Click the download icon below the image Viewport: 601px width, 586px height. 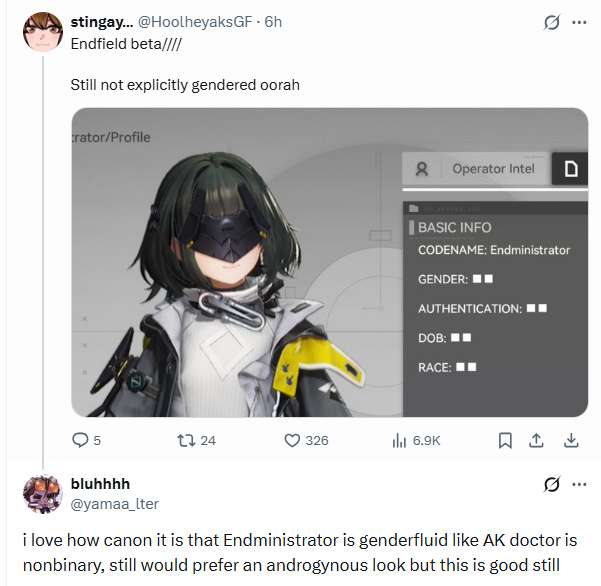click(571, 440)
